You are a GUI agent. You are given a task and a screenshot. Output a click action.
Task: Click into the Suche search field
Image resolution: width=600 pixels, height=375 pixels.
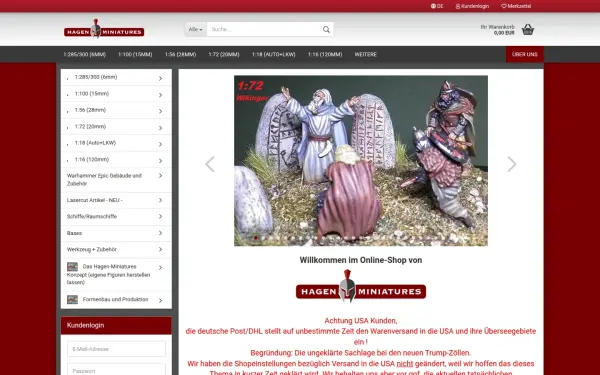click(264, 29)
